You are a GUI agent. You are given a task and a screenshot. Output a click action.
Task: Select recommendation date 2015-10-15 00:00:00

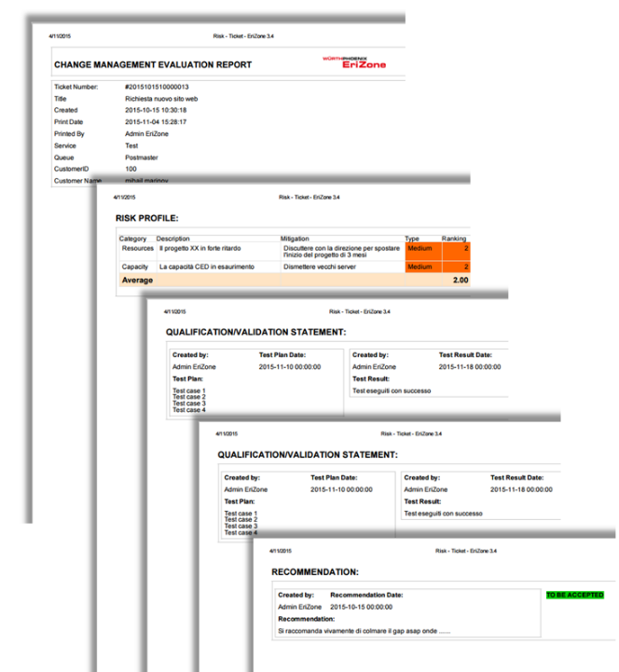click(361, 608)
